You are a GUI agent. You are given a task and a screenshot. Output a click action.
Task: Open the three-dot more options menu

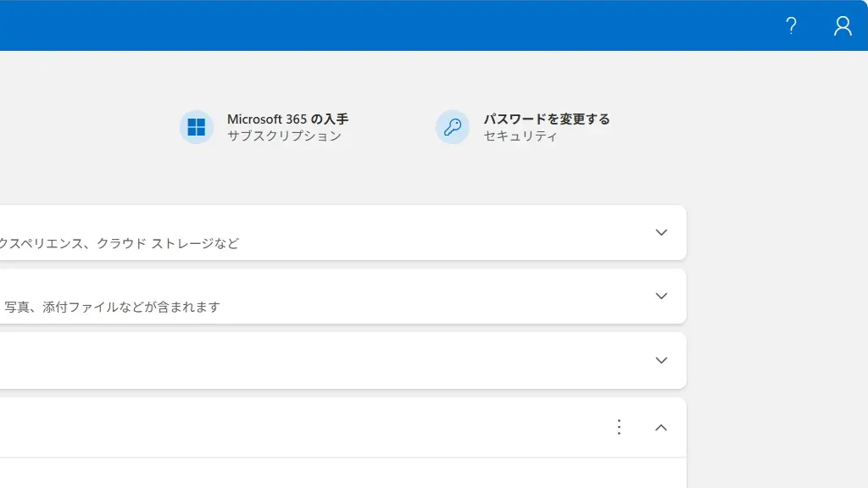pyautogui.click(x=619, y=427)
